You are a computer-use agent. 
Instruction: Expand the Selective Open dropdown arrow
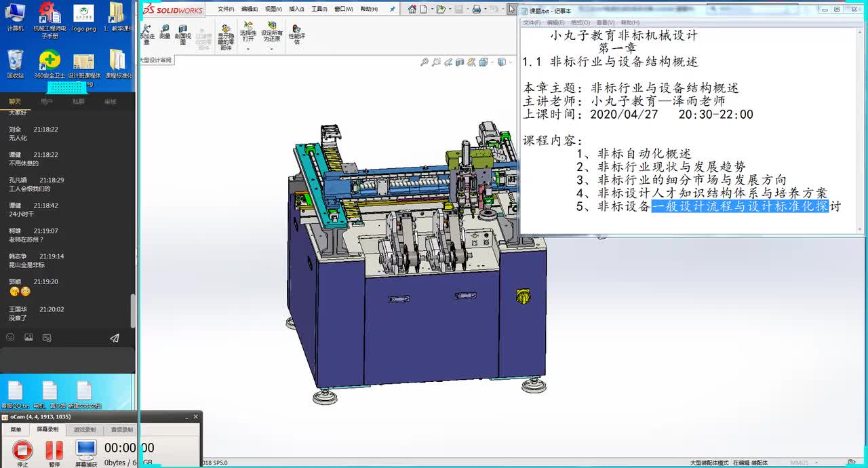pos(248,49)
